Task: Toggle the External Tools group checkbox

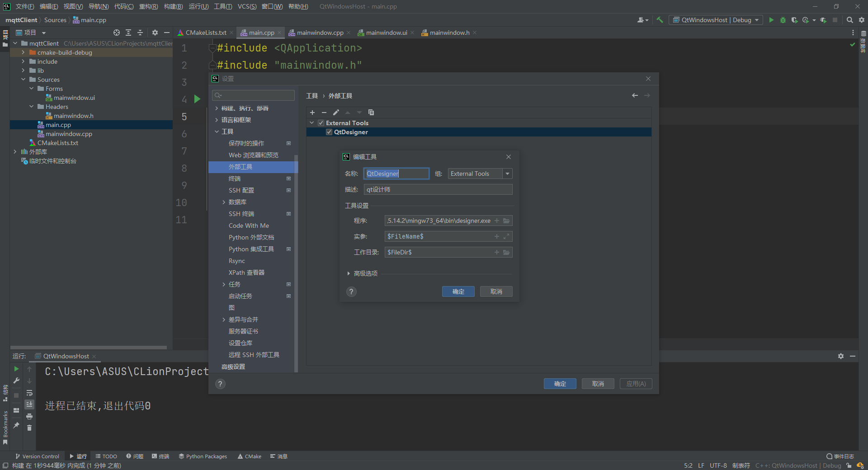Action: coord(321,123)
